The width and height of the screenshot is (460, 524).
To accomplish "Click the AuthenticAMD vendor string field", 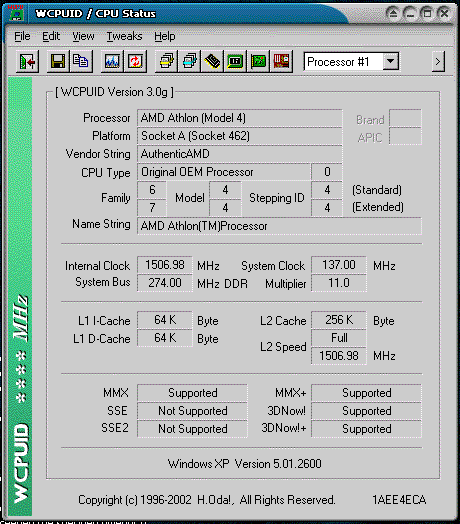I will [240, 154].
